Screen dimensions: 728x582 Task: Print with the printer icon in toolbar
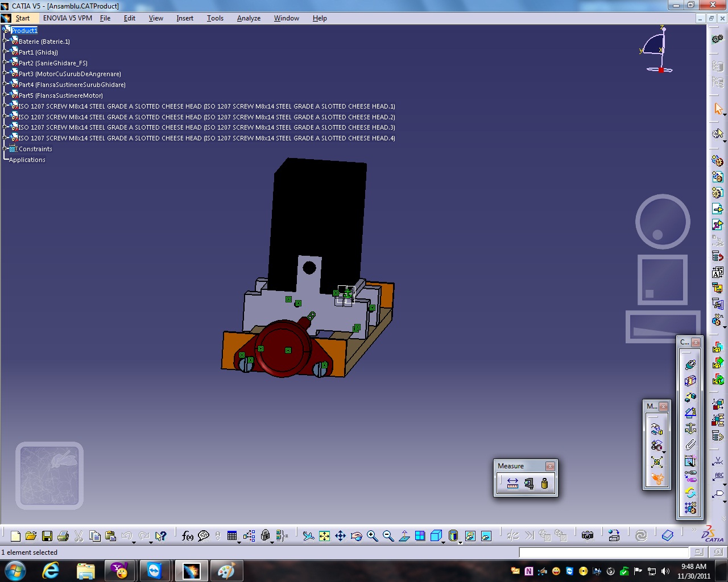point(63,535)
